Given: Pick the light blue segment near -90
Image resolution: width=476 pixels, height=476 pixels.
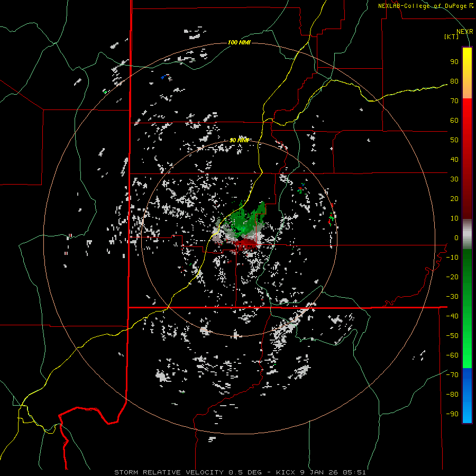Looking at the screenshot, I should (x=467, y=413).
